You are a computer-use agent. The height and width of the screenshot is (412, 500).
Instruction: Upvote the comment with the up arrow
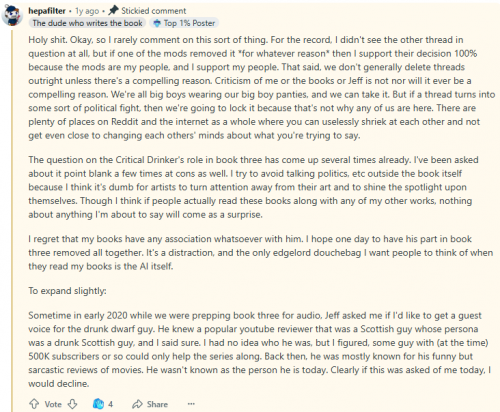click(34, 404)
